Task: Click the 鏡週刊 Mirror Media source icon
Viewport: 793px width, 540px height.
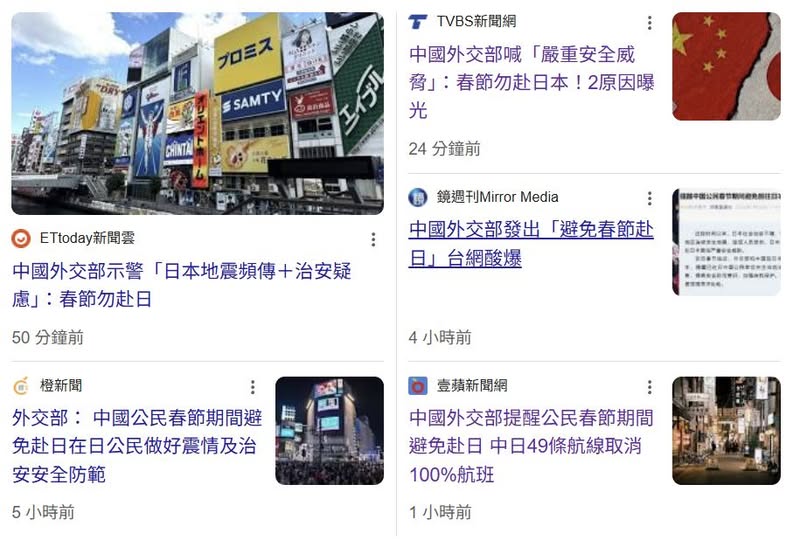Action: pyautogui.click(x=418, y=197)
